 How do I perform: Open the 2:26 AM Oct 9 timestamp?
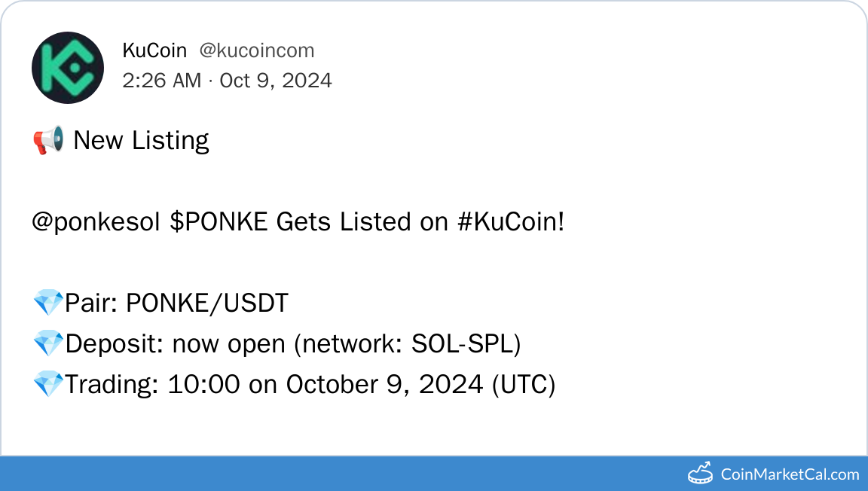(x=227, y=81)
